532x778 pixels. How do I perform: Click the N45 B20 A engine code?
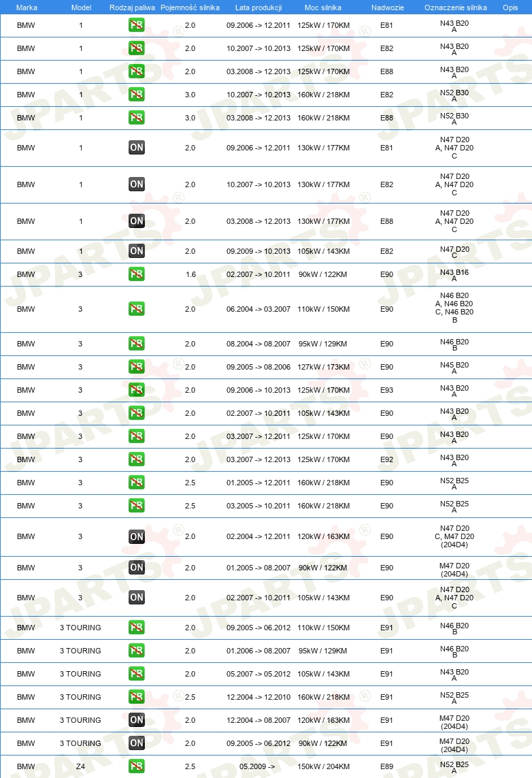[x=454, y=368]
